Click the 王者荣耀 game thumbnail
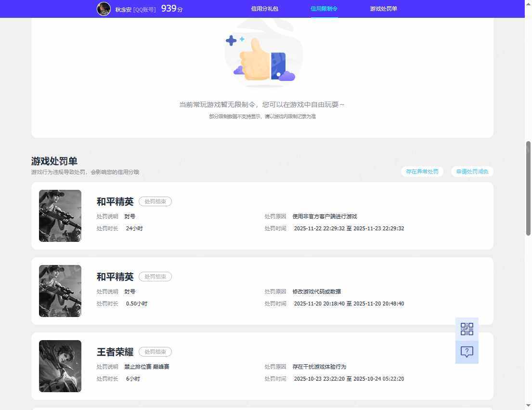Screen dimensions: 532x410 [60, 366]
